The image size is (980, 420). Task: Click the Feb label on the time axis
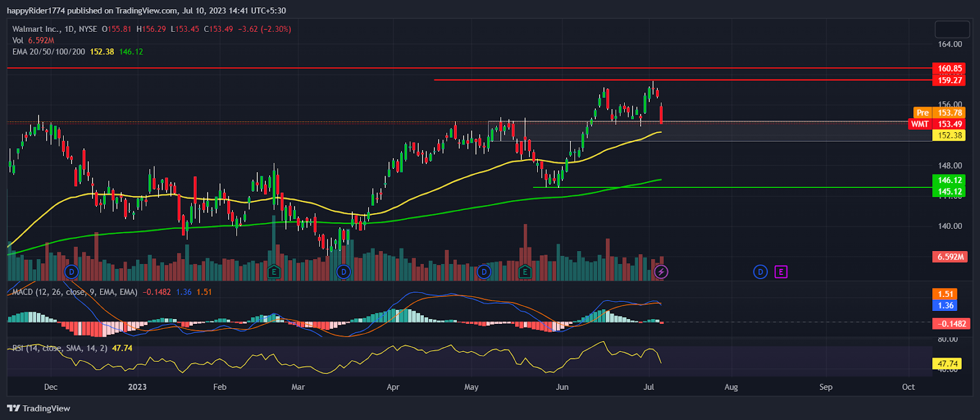(219, 387)
